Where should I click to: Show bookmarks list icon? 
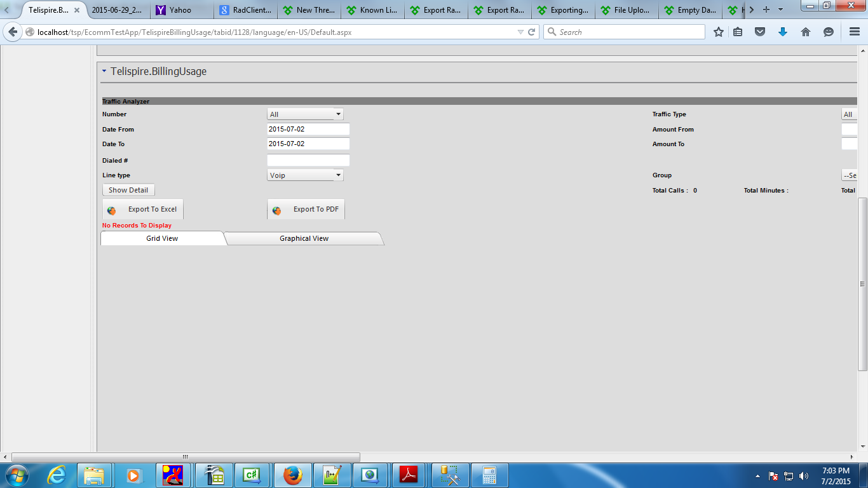[738, 32]
